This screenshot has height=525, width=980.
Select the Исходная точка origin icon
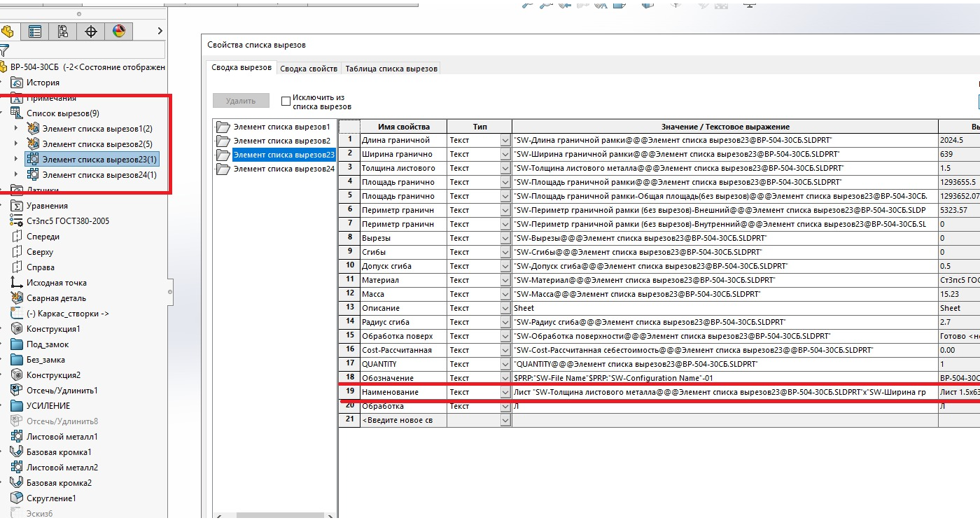[17, 283]
